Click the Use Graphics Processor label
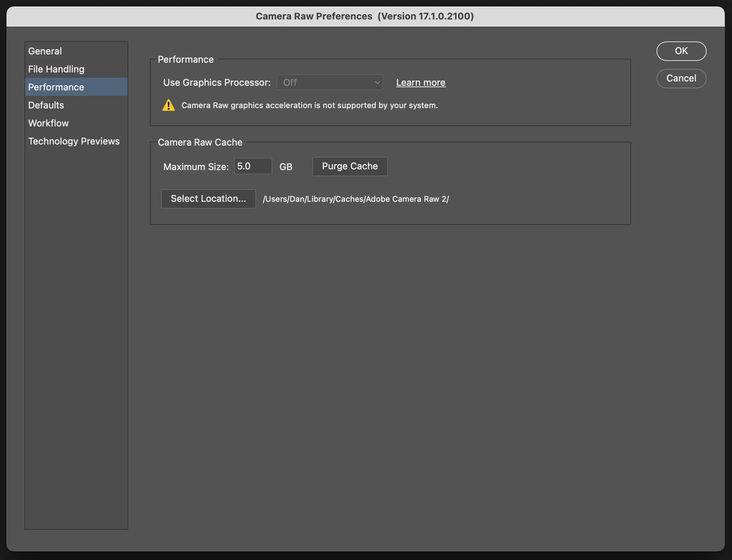The image size is (732, 560). (217, 83)
